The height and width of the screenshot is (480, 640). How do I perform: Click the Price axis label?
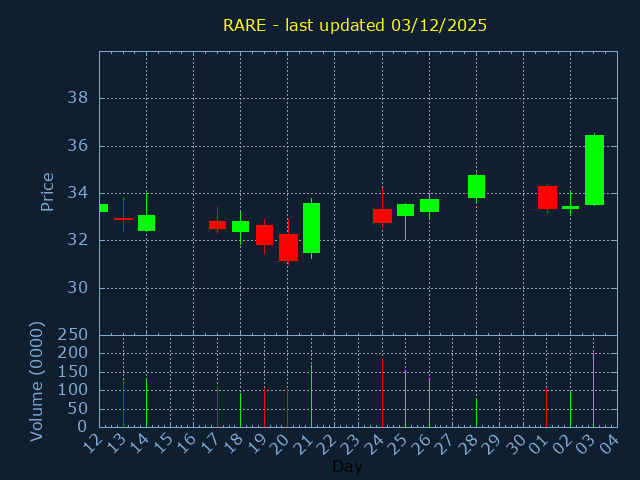point(47,192)
